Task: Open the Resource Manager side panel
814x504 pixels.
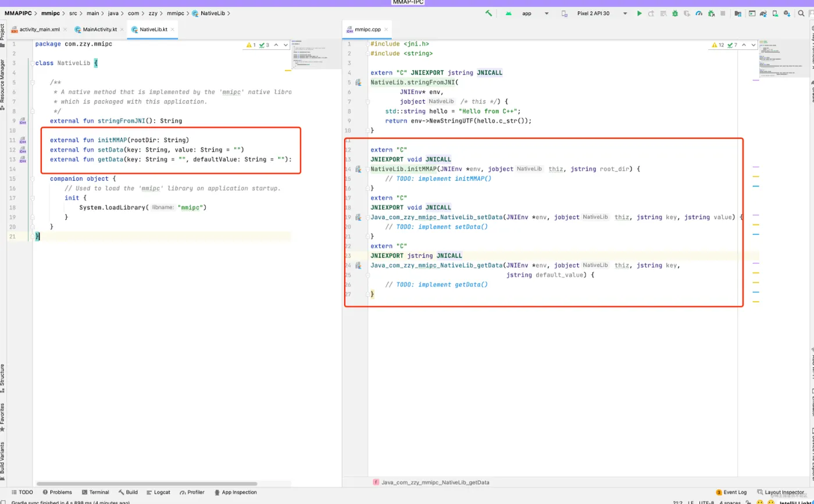Action: 3,84
